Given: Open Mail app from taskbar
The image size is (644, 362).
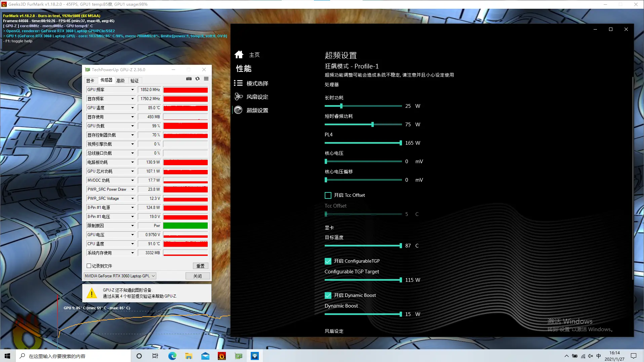Looking at the screenshot, I should (205, 356).
